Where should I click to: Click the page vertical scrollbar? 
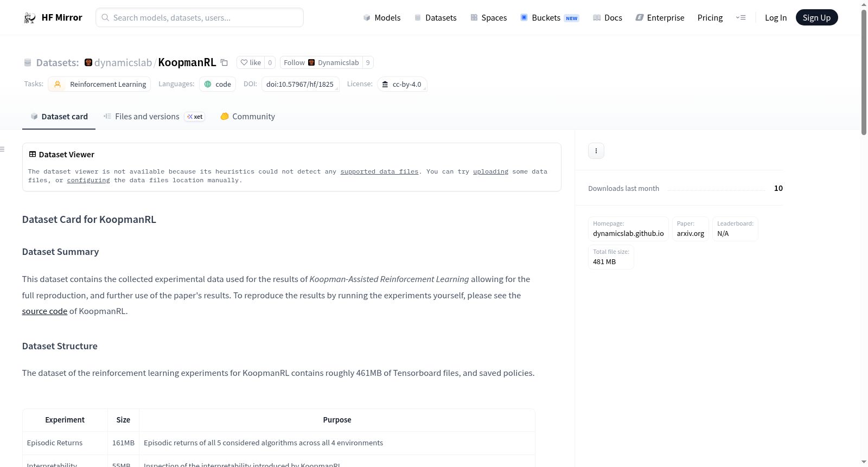pos(864,72)
